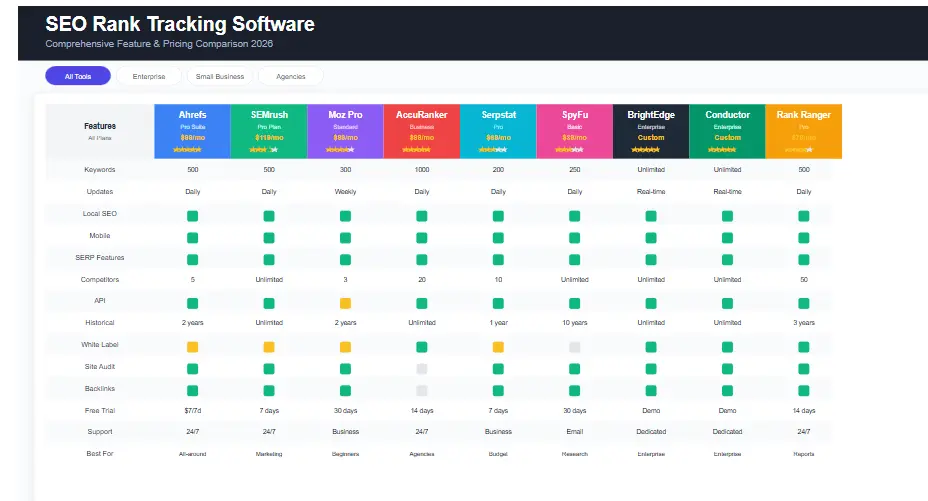The width and height of the screenshot is (928, 501).
Task: Click the BrightEdge star rating
Action: 645,150
